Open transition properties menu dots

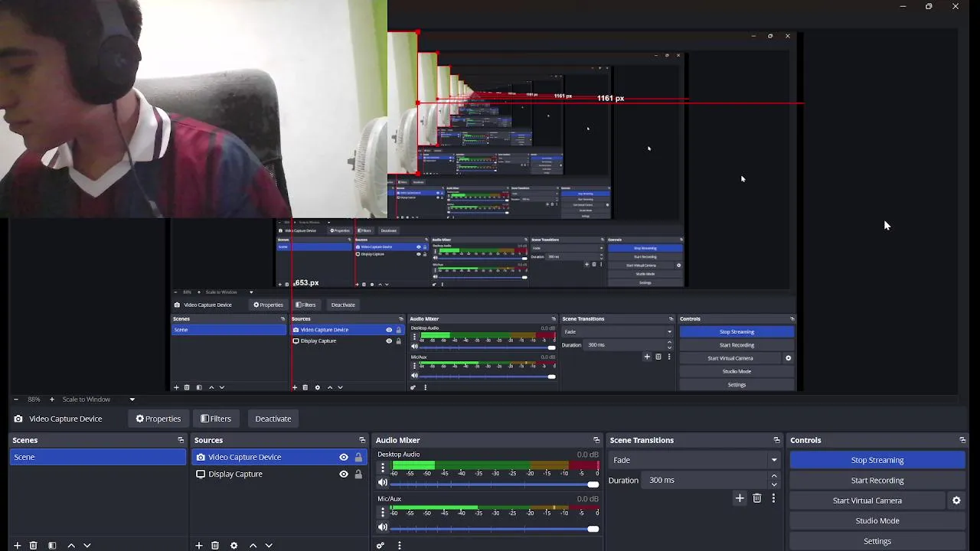click(x=773, y=498)
